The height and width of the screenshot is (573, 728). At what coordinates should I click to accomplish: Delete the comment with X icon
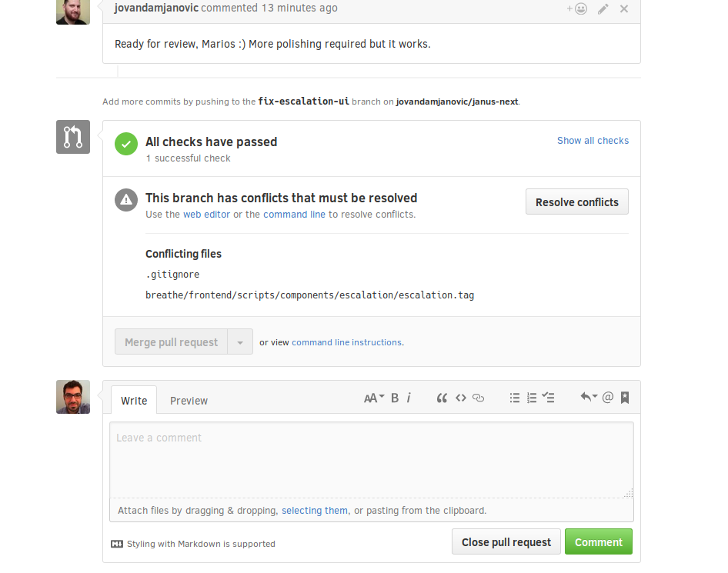click(624, 8)
